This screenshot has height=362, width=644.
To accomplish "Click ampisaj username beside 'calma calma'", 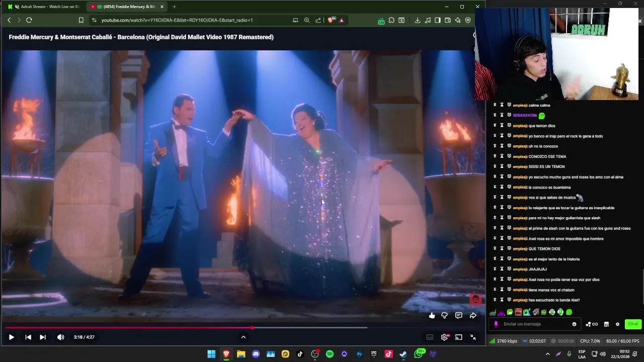I will 520,106.
